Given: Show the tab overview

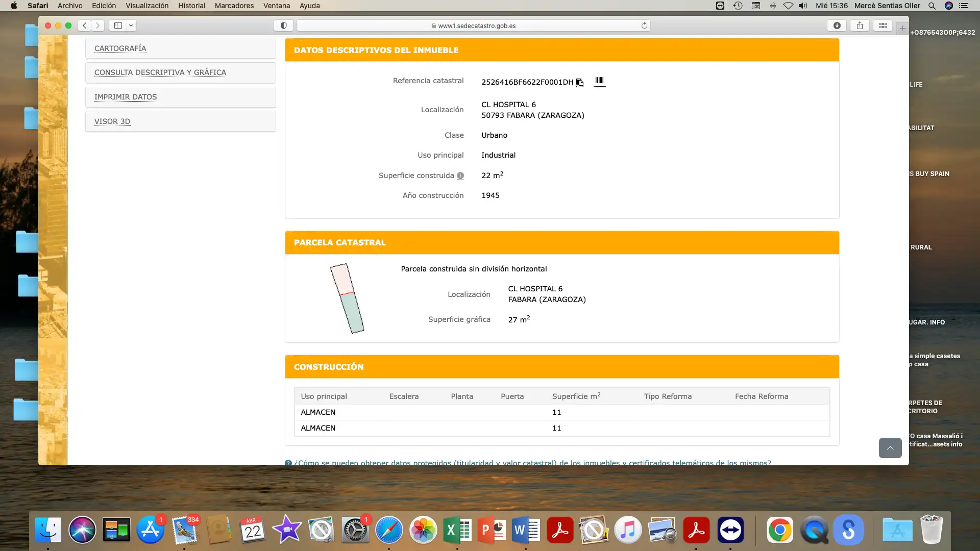Looking at the screenshot, I should [x=883, y=26].
